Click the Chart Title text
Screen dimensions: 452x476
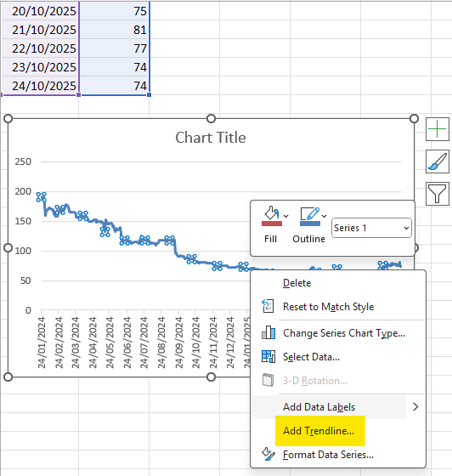click(x=211, y=138)
